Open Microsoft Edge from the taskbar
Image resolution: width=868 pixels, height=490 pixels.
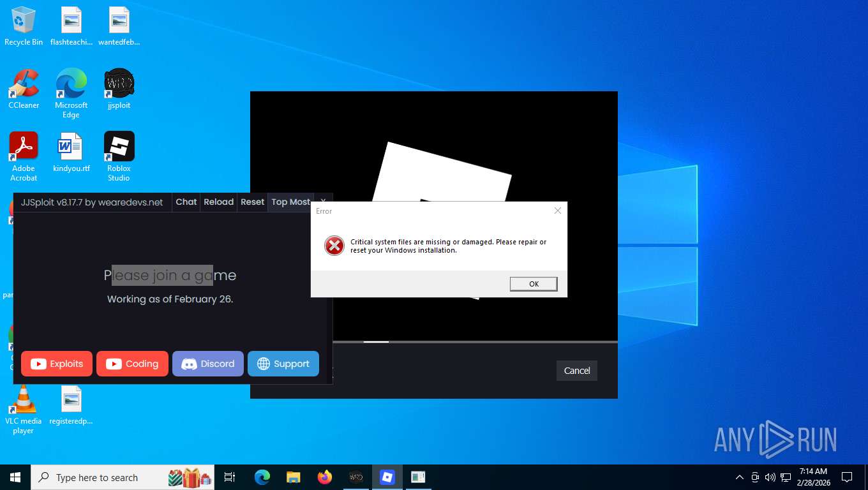[262, 477]
